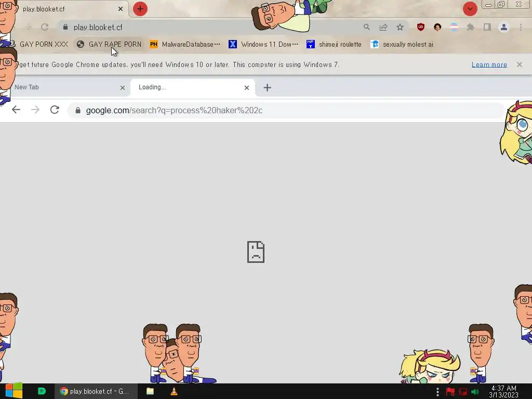Switch to play.blooket.cf Chrome taskbar button
The image size is (532, 399).
[x=96, y=391]
